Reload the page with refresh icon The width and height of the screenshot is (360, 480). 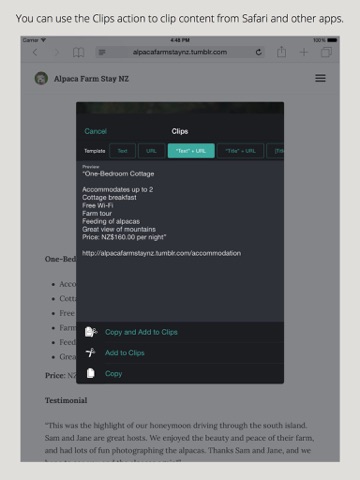258,52
